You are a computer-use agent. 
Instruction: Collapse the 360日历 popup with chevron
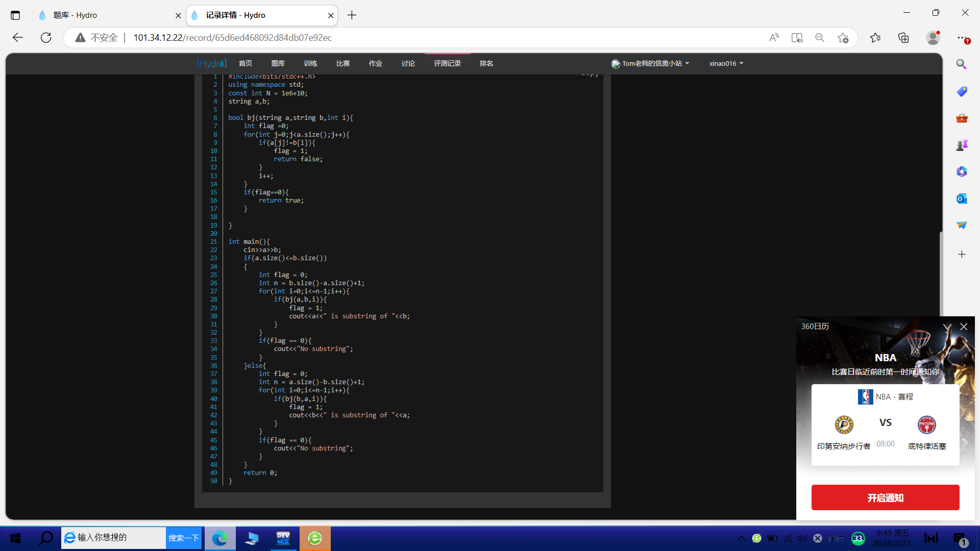pyautogui.click(x=947, y=327)
